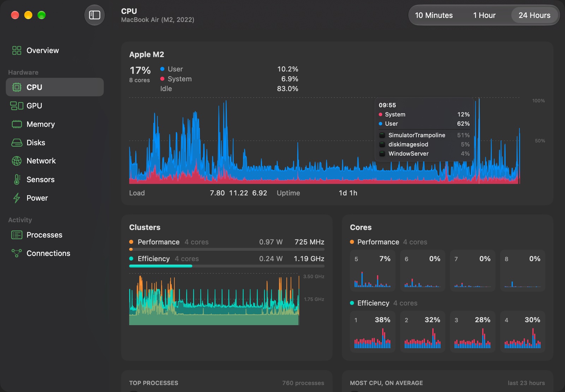Click the Performance cluster frequency bar

pyautogui.click(x=227, y=249)
